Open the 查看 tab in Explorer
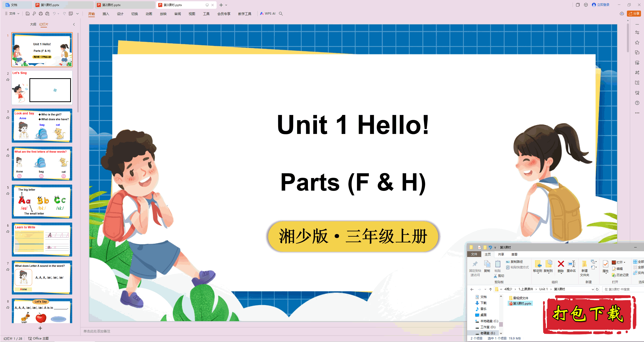Image resolution: width=644 pixels, height=342 pixels. pyautogui.click(x=514, y=254)
